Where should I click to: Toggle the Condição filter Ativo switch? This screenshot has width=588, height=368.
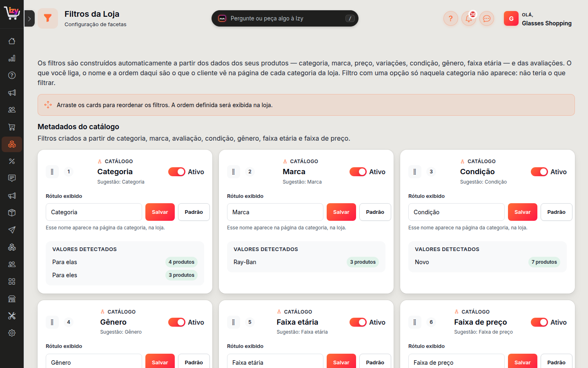[x=539, y=172]
